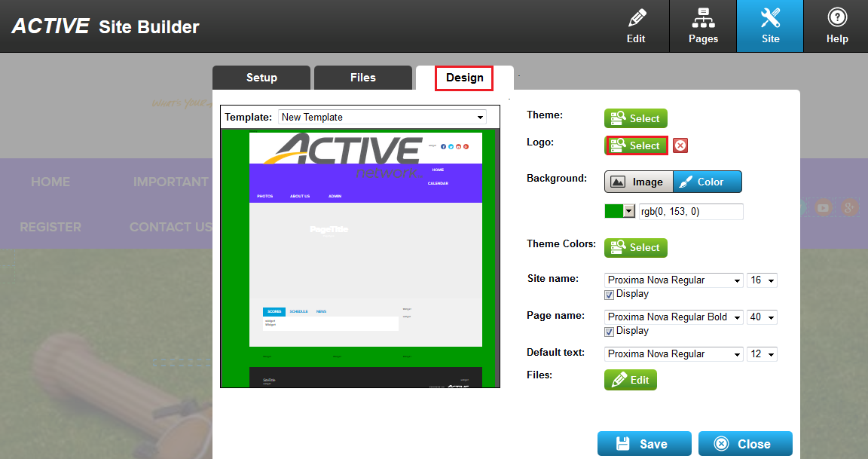
Task: Close the Design dialog
Action: tap(745, 444)
